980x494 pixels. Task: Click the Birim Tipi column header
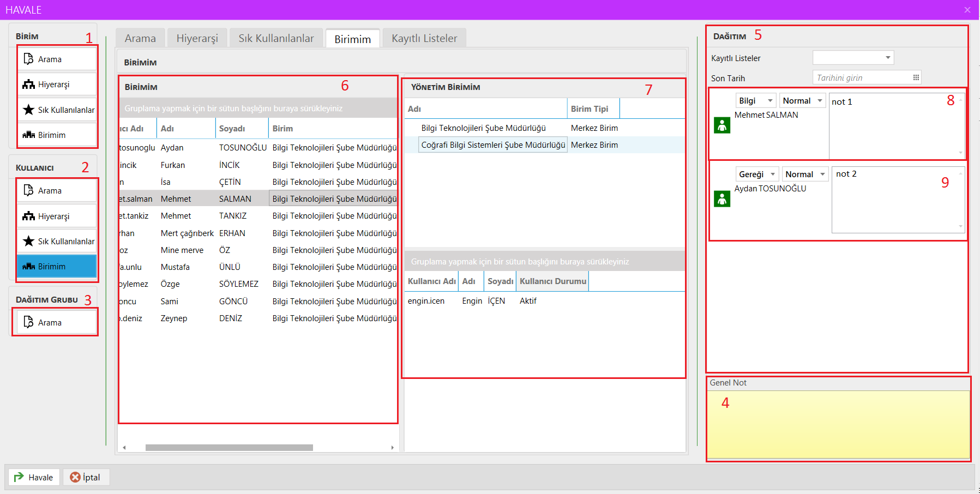593,109
